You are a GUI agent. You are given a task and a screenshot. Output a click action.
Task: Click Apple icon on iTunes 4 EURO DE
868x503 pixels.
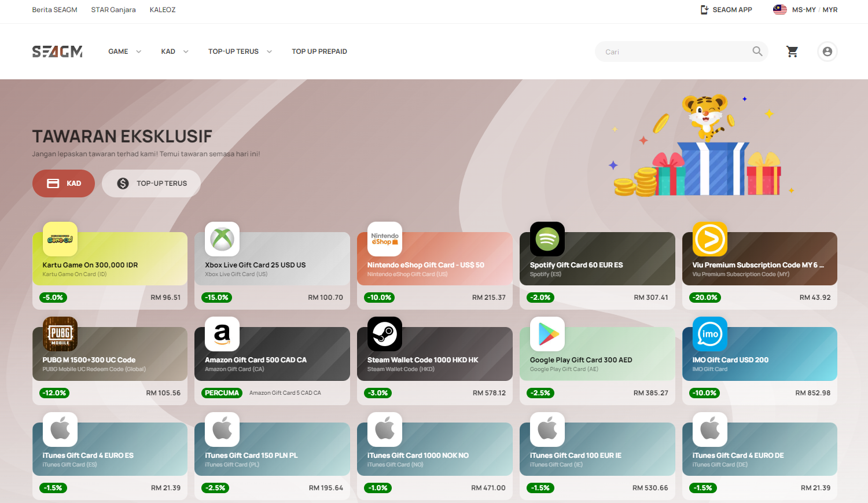pos(710,429)
